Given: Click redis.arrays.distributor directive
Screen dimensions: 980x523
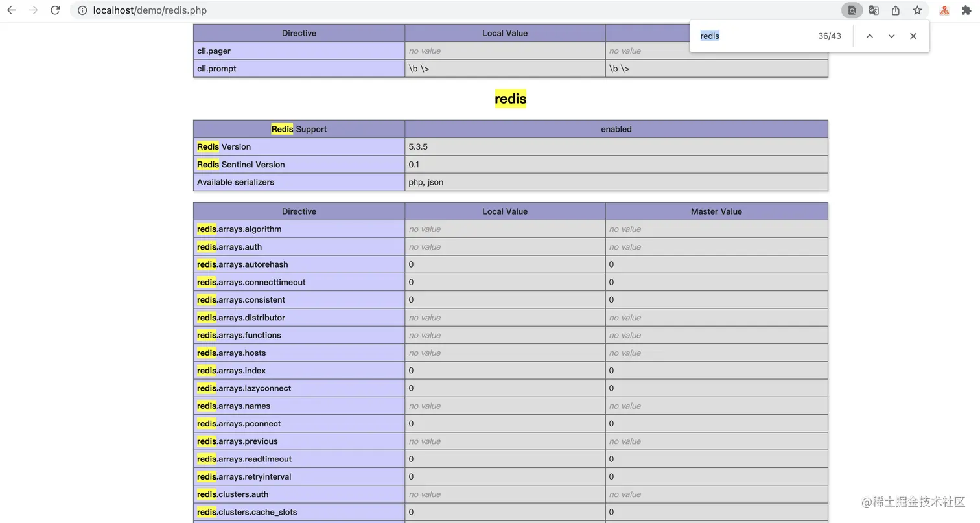Looking at the screenshot, I should click(241, 318).
